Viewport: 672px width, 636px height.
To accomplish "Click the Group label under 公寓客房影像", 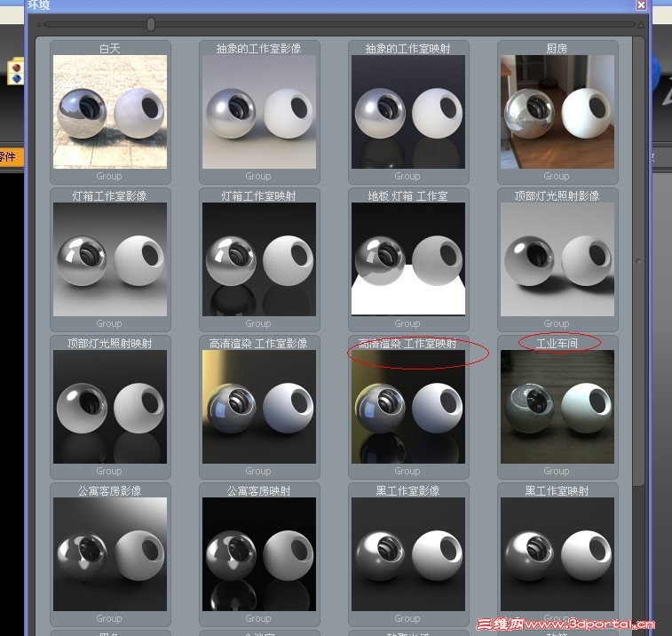I will pyautogui.click(x=109, y=618).
